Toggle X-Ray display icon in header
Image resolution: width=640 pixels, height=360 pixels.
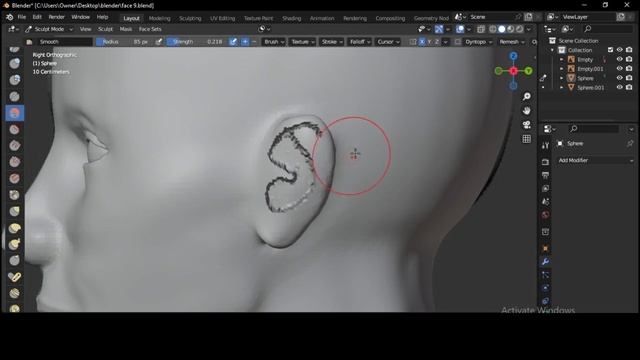481,29
